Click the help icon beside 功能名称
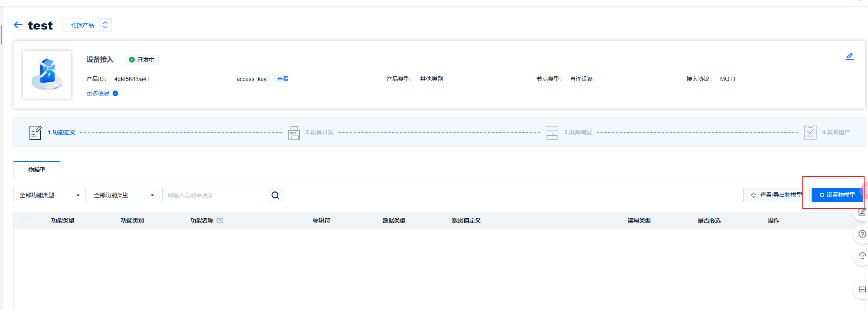The width and height of the screenshot is (868, 310). (220, 221)
